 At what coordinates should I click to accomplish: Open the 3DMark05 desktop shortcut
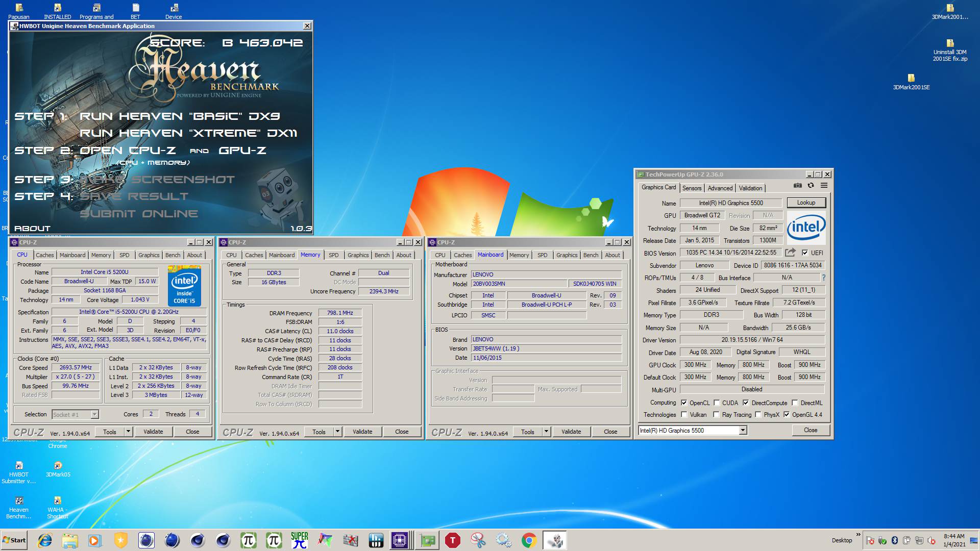tap(58, 469)
